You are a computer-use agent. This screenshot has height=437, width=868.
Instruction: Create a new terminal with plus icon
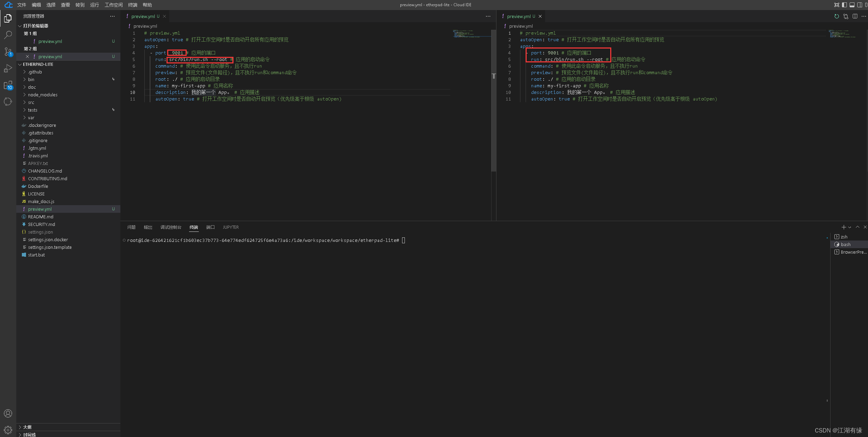click(x=843, y=227)
